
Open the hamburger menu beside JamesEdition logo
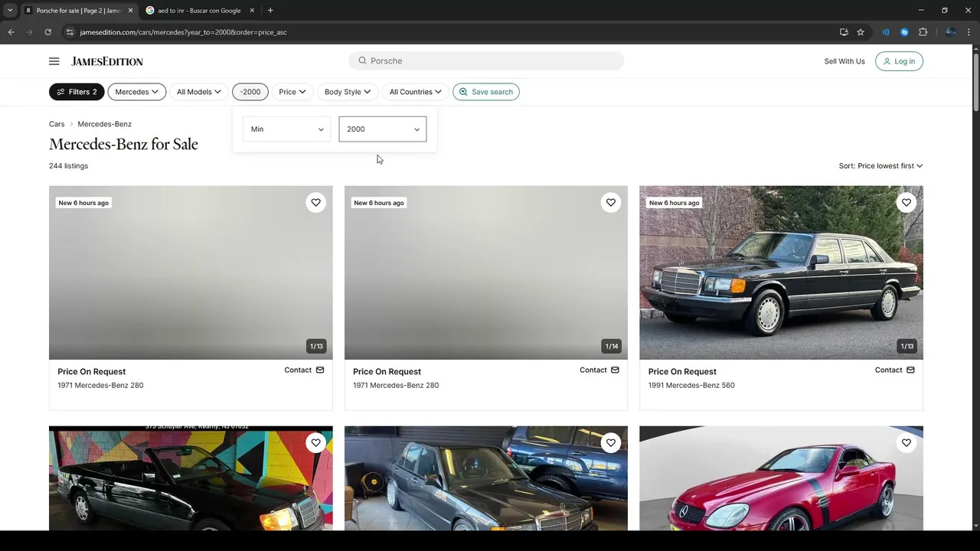point(54,61)
